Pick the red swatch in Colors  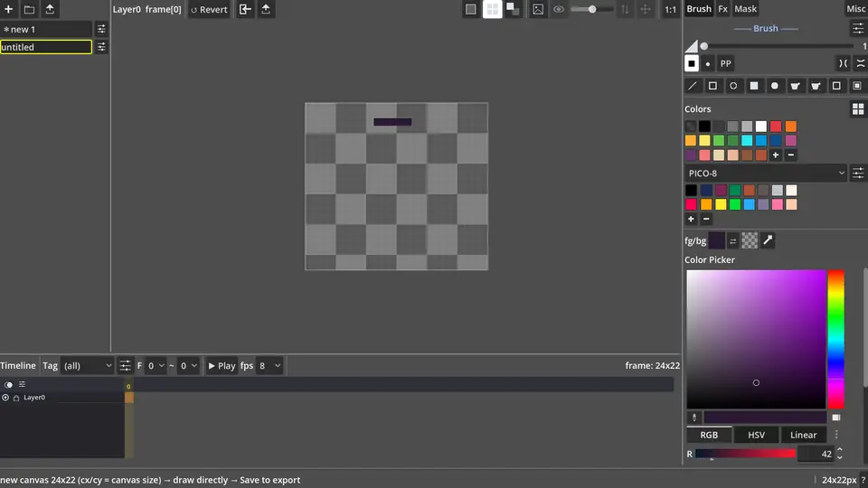pyautogui.click(x=776, y=127)
